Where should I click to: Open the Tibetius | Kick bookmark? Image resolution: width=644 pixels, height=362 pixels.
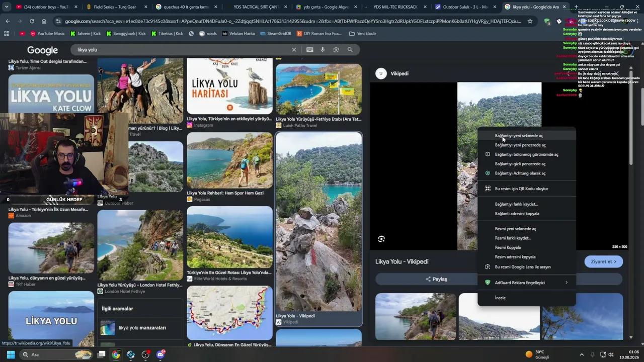point(167,34)
